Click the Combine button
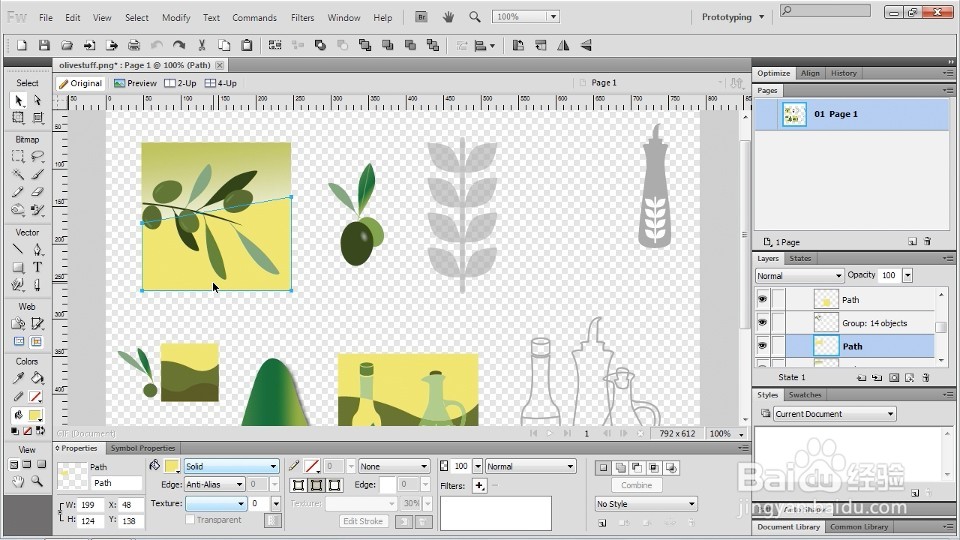 (637, 485)
